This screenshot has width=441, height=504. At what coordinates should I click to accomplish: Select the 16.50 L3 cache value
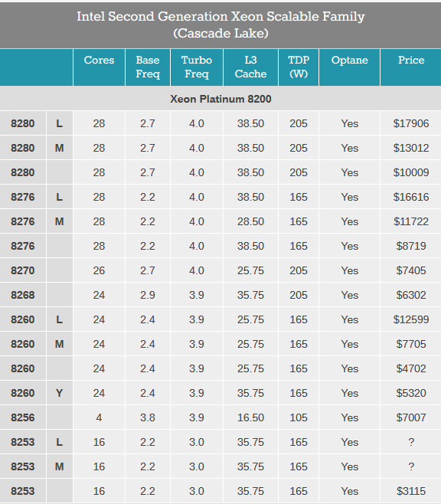point(250,417)
